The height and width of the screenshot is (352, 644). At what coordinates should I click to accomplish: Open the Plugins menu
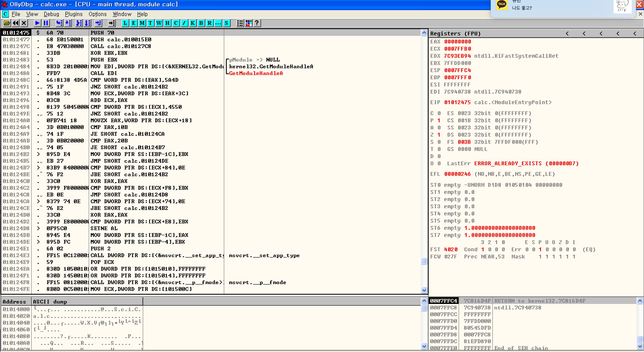pos(73,14)
